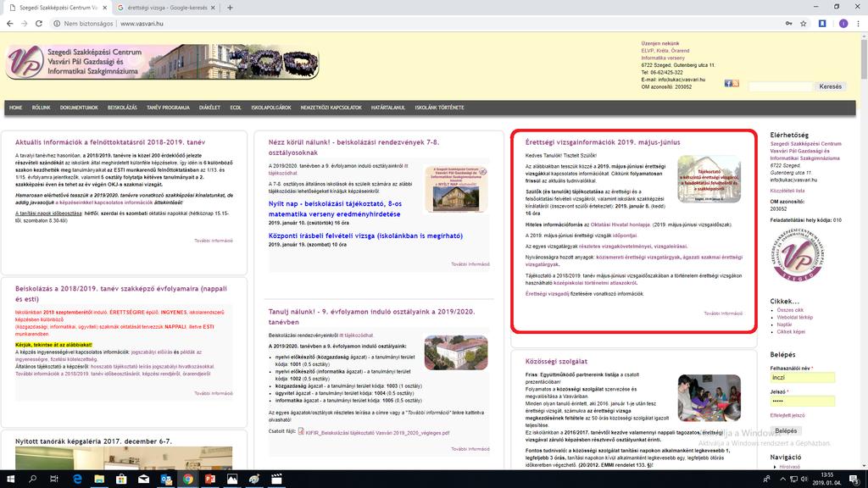Click the Közösségi szolgálat photo thumbnail
The image size is (868, 488).
click(x=709, y=398)
